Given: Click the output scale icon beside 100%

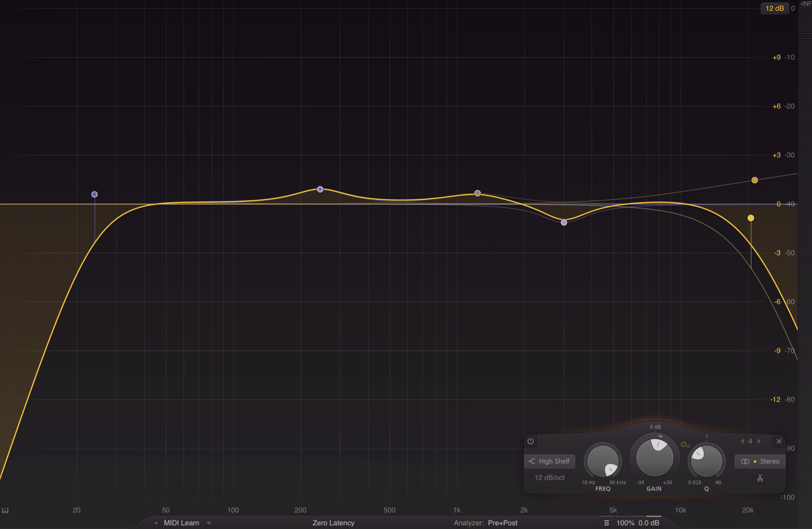Looking at the screenshot, I should [607, 523].
